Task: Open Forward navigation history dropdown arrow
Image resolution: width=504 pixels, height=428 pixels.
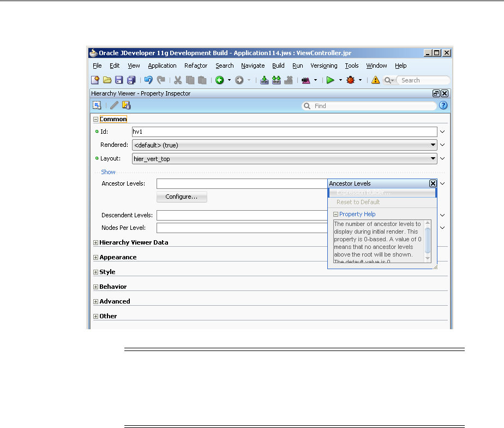Action: (249, 80)
